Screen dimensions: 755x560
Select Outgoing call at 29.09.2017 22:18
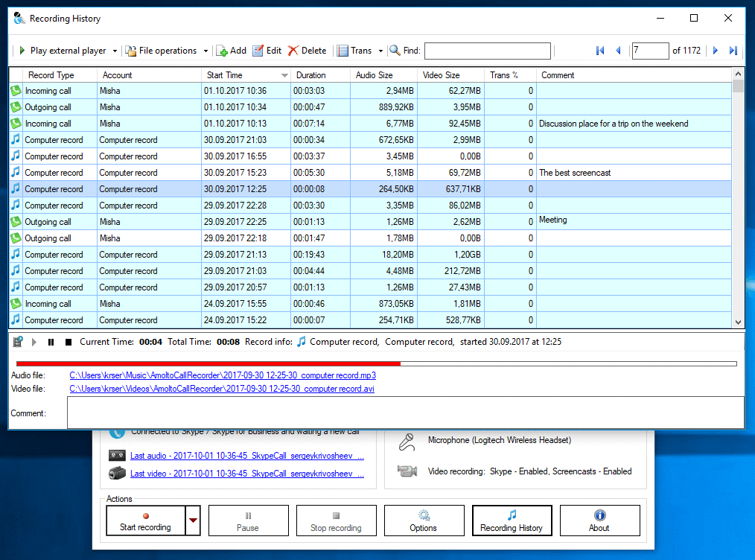(370, 238)
